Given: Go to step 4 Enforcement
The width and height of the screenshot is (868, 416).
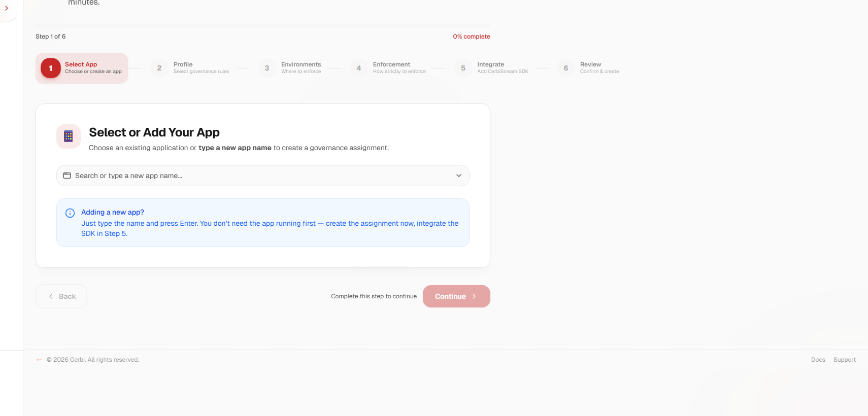Looking at the screenshot, I should (388, 68).
